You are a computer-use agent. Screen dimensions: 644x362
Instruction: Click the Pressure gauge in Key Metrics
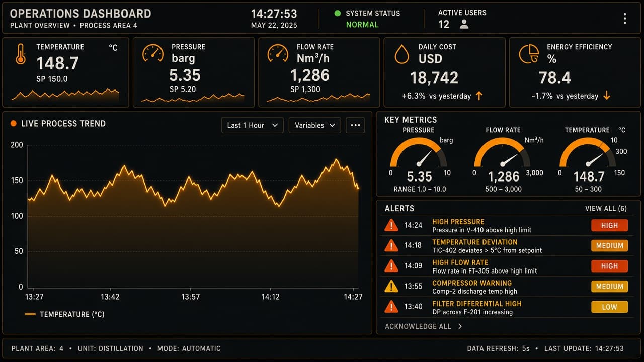(419, 153)
